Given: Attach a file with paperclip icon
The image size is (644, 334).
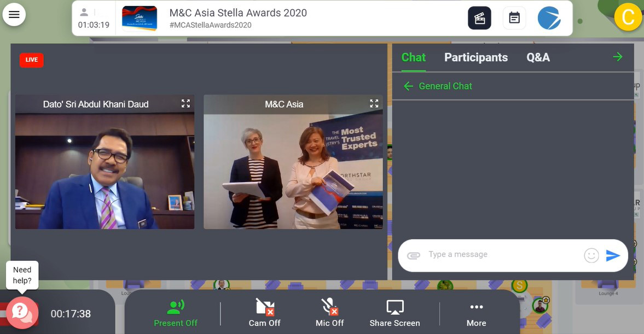Looking at the screenshot, I should pos(414,256).
